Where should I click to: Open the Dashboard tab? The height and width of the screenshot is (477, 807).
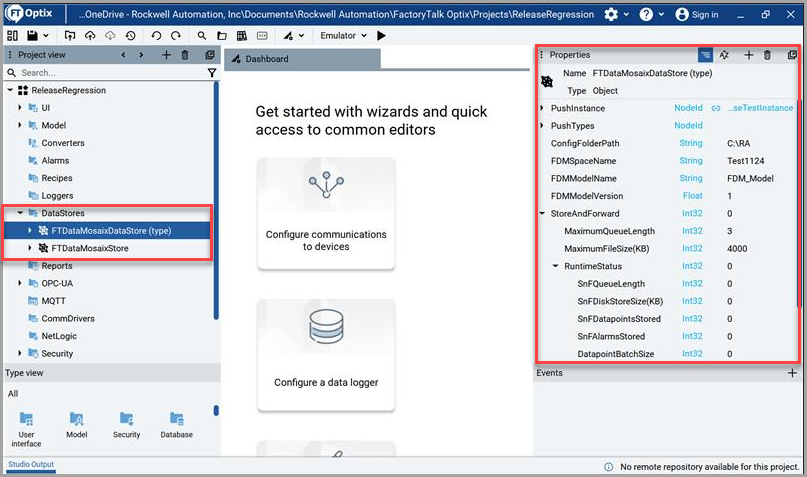pos(303,59)
